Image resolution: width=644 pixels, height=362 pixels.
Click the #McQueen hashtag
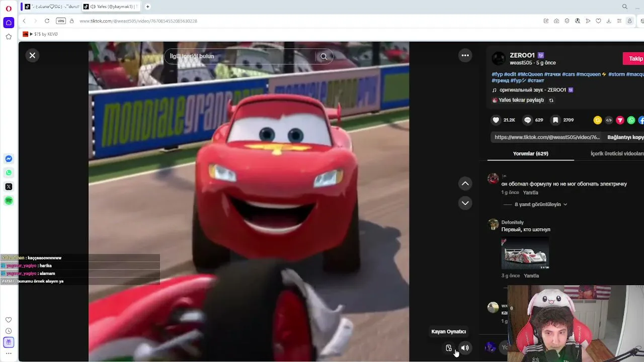(530, 74)
